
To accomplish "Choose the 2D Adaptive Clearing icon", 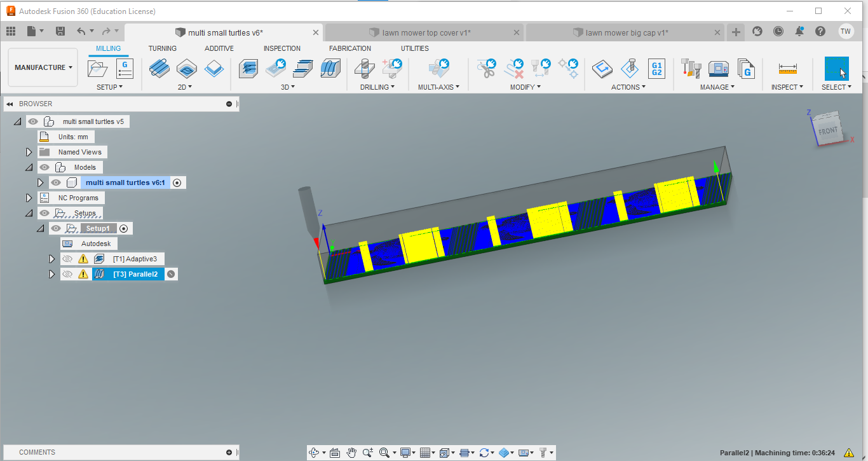I will coord(159,68).
